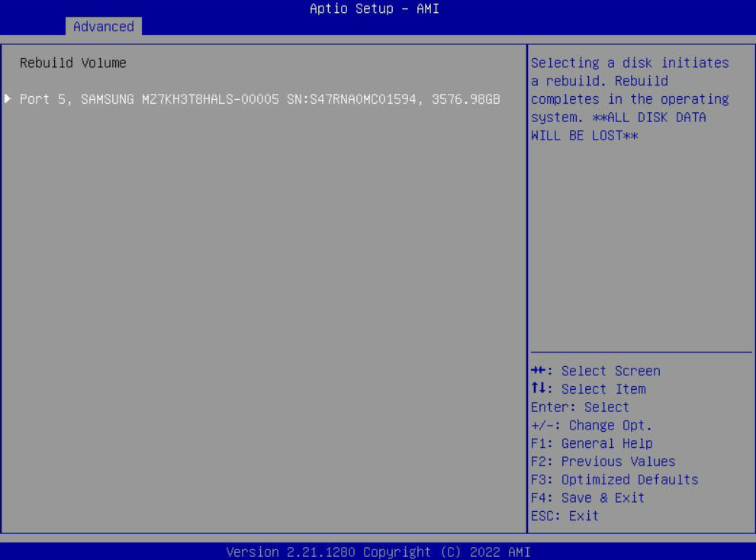Image resolution: width=756 pixels, height=560 pixels.
Task: Click the F3: Optimized Defaults hint
Action: 615,480
